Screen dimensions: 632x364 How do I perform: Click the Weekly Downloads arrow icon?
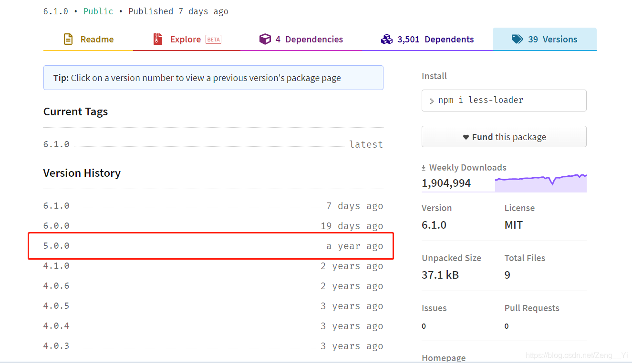424,168
